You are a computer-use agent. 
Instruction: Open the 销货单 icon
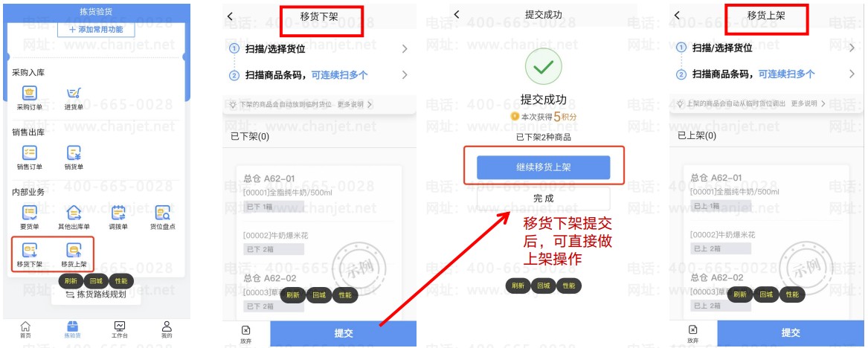coord(74,152)
